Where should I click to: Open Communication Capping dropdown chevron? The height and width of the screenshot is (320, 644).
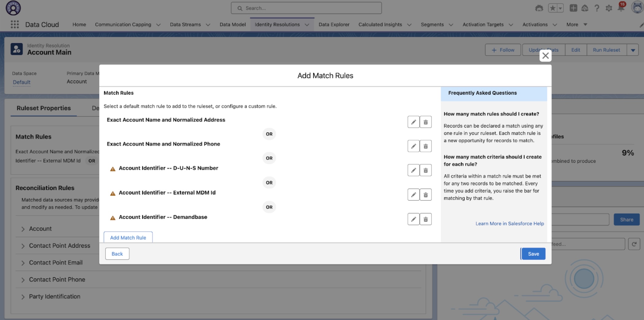pyautogui.click(x=158, y=25)
